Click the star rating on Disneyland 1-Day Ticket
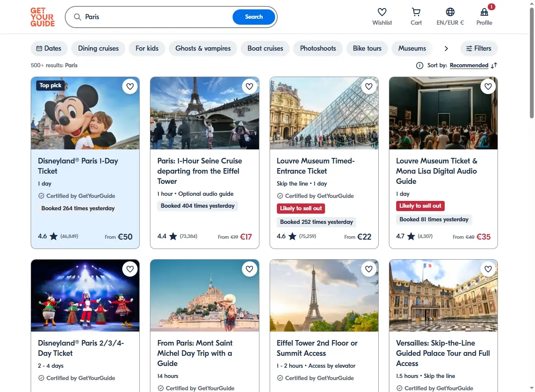The width and height of the screenshot is (535, 392). coord(53,236)
